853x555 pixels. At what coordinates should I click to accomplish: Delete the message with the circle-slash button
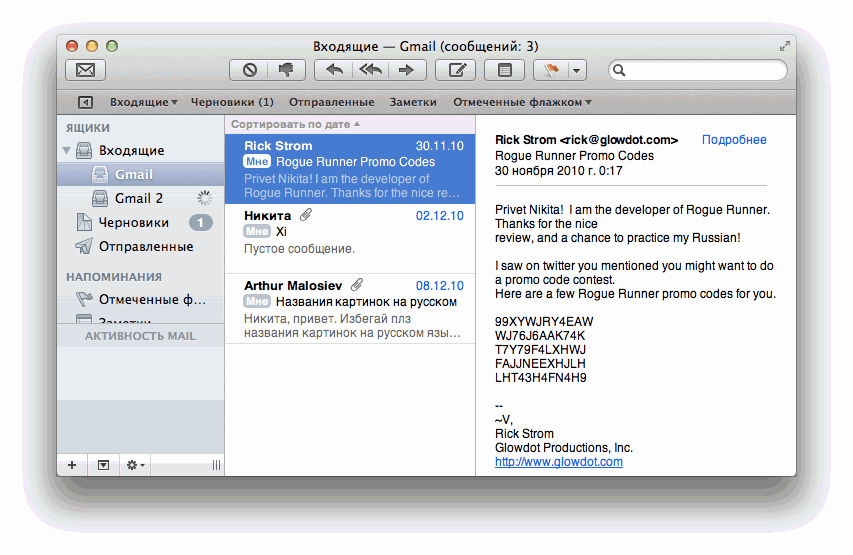click(250, 70)
